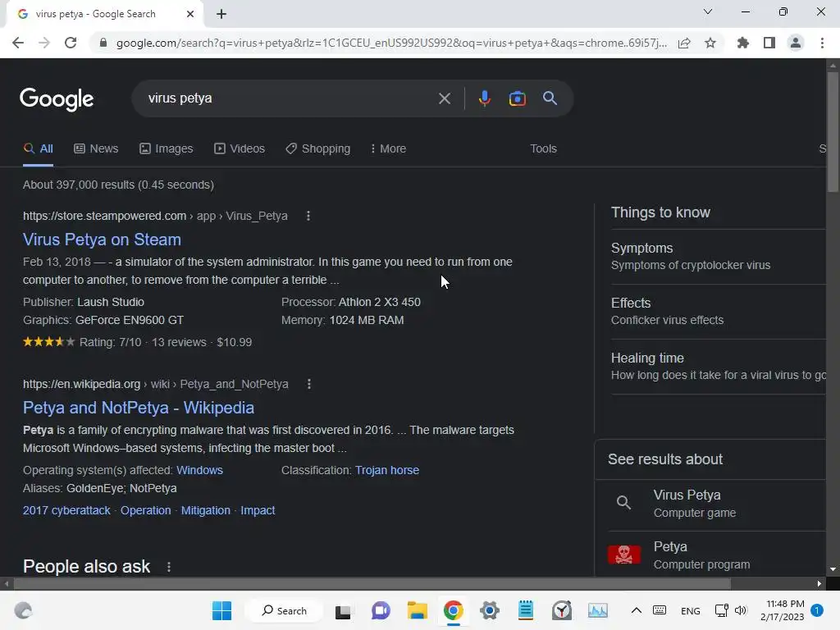Open the notification badge in system tray
This screenshot has height=630, width=840.
pyautogui.click(x=817, y=610)
